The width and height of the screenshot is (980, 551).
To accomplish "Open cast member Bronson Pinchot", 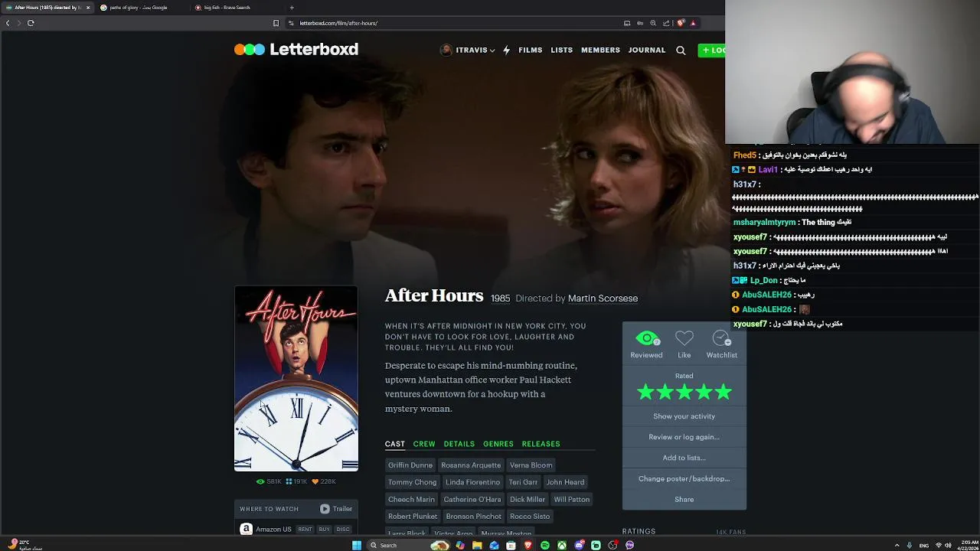I will click(x=473, y=517).
